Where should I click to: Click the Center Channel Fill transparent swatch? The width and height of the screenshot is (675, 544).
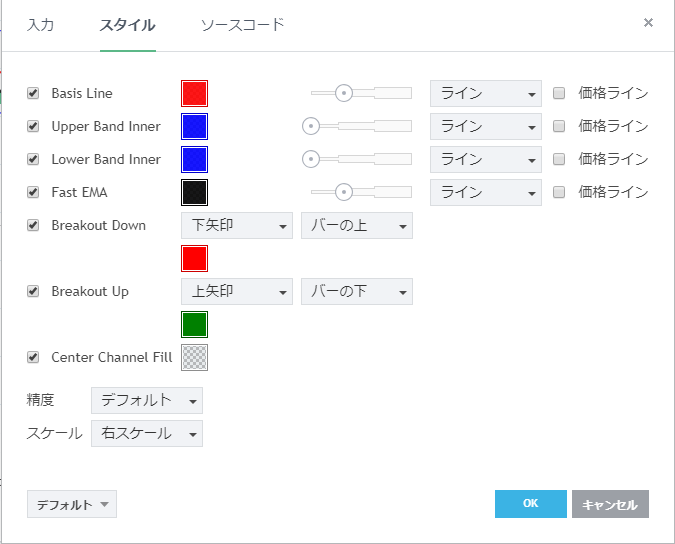tap(195, 358)
